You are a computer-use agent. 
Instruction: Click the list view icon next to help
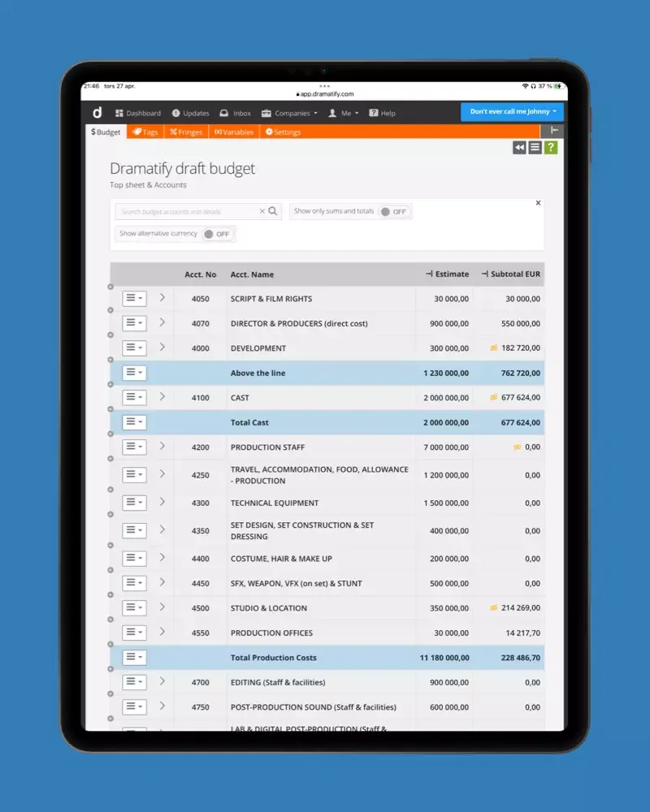click(x=535, y=148)
